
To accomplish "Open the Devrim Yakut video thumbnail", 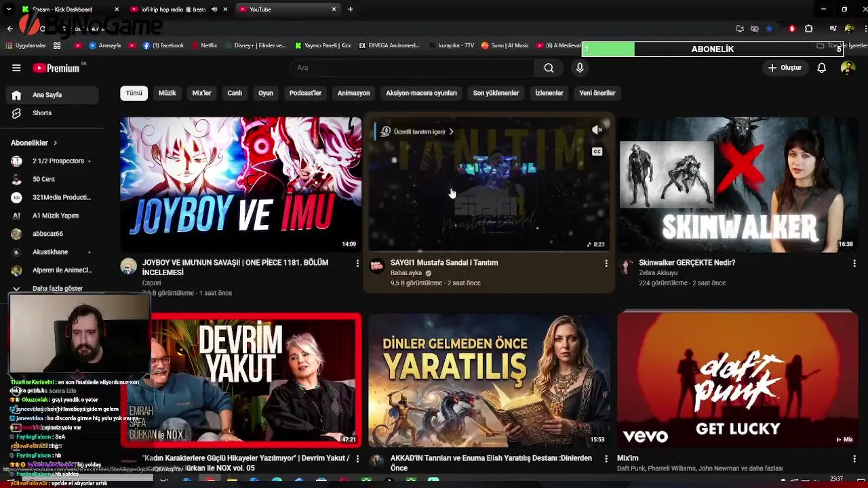I will (x=241, y=380).
